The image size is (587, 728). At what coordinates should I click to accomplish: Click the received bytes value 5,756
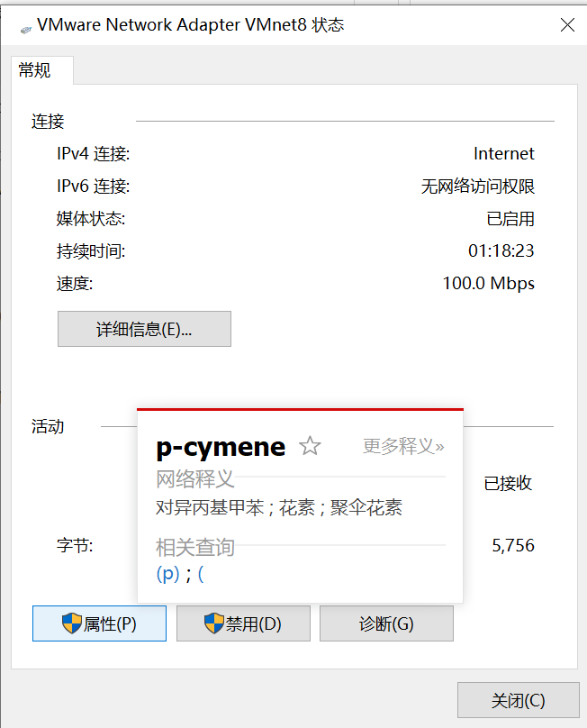(513, 545)
